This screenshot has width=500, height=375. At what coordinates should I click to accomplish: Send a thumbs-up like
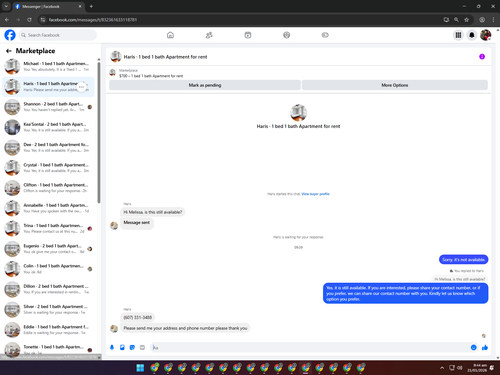(485, 347)
